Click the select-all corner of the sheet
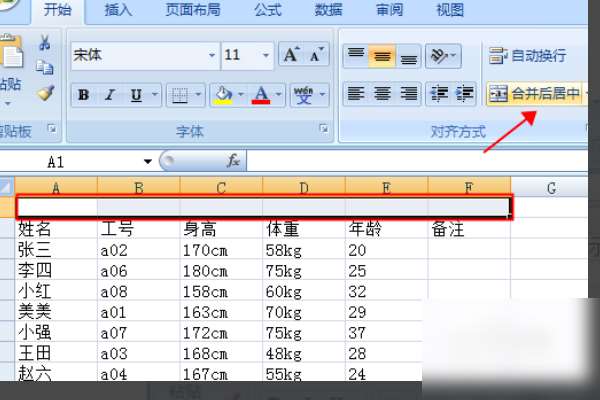This screenshot has width=600, height=400. tap(7, 187)
